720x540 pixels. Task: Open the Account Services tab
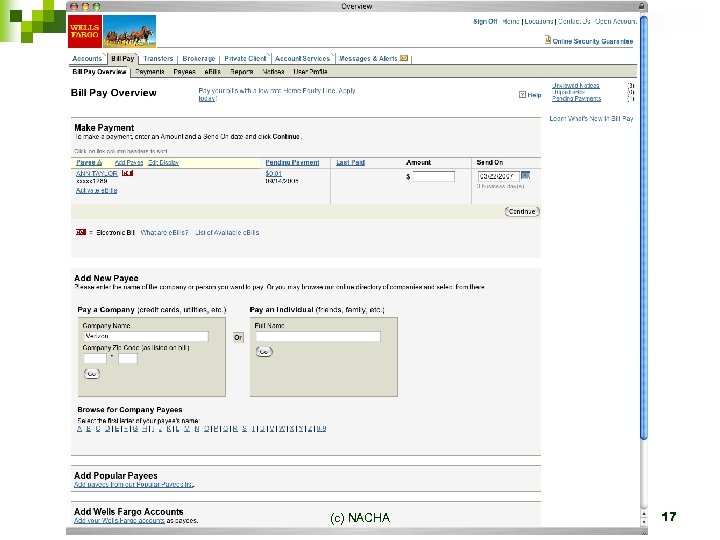[x=302, y=58]
